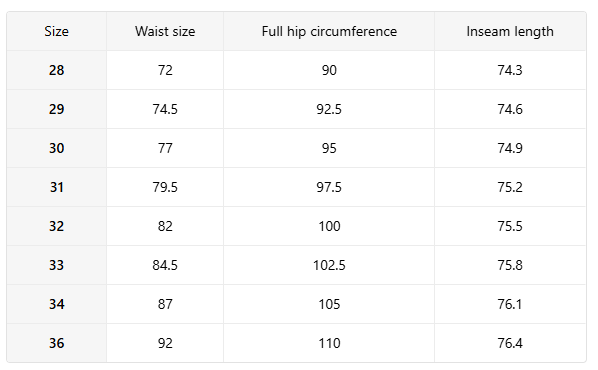
Task: Select hip circumference value 110
Action: pos(329,343)
